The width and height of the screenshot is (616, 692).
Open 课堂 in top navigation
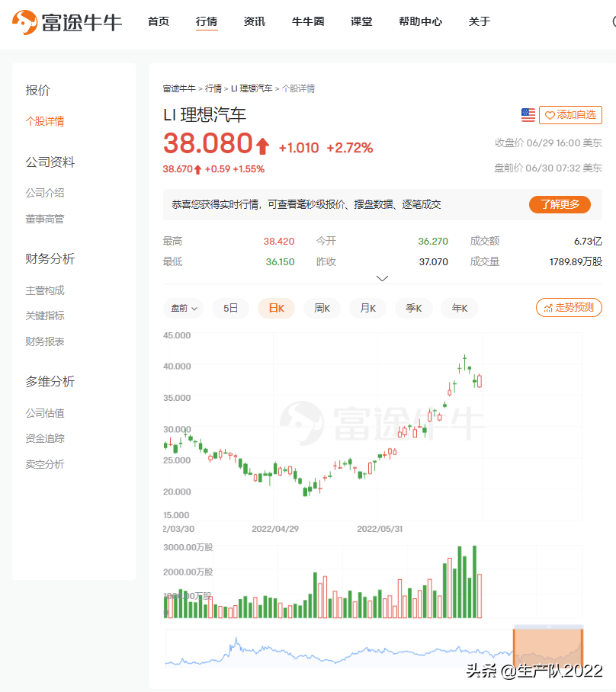point(361,21)
